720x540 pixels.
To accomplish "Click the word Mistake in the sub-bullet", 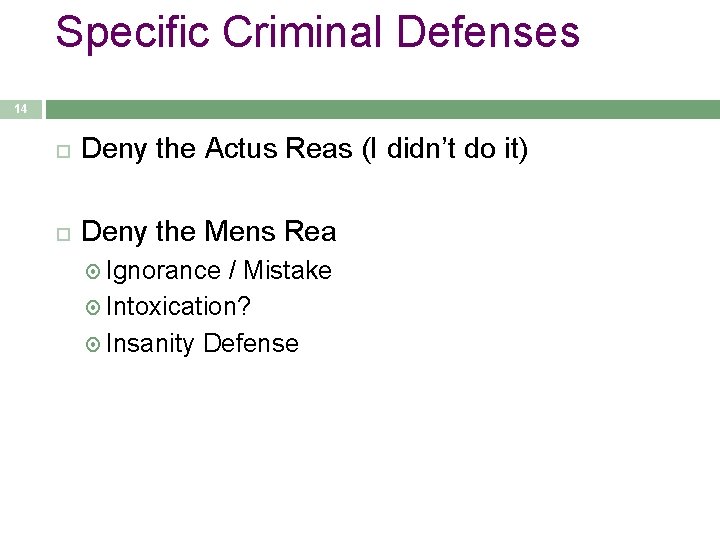I will 287,270.
